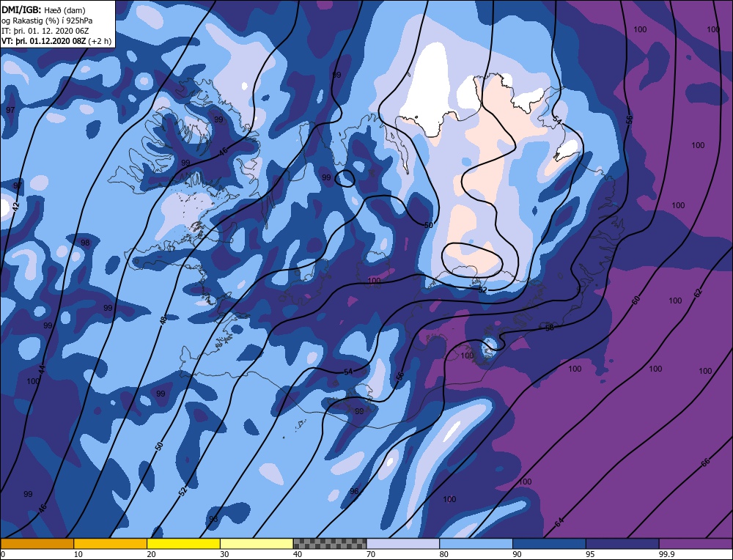
Task: Click the '99.9' legend tick label
Action: 666,554
